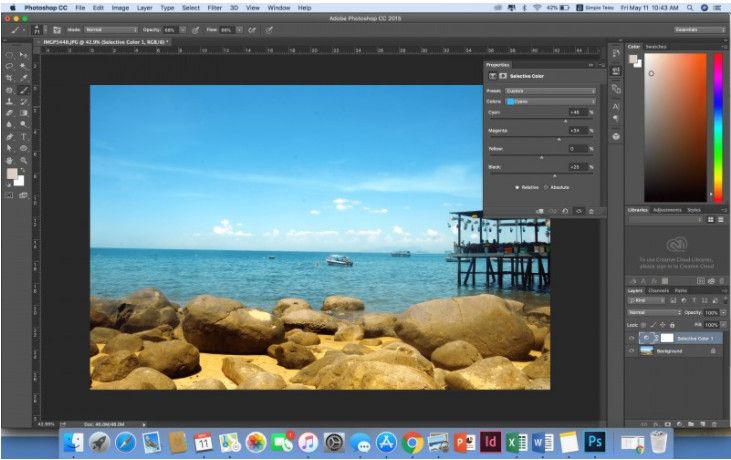Select the Crop tool
731x460 pixels.
click(9, 78)
